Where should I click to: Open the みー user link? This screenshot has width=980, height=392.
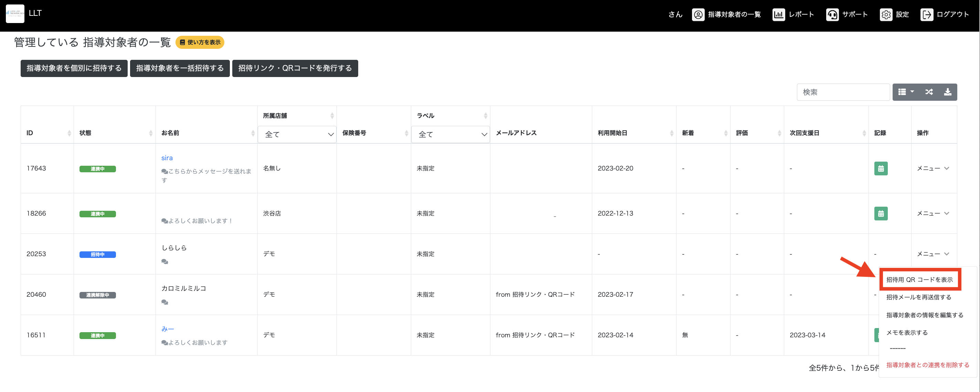tap(168, 329)
